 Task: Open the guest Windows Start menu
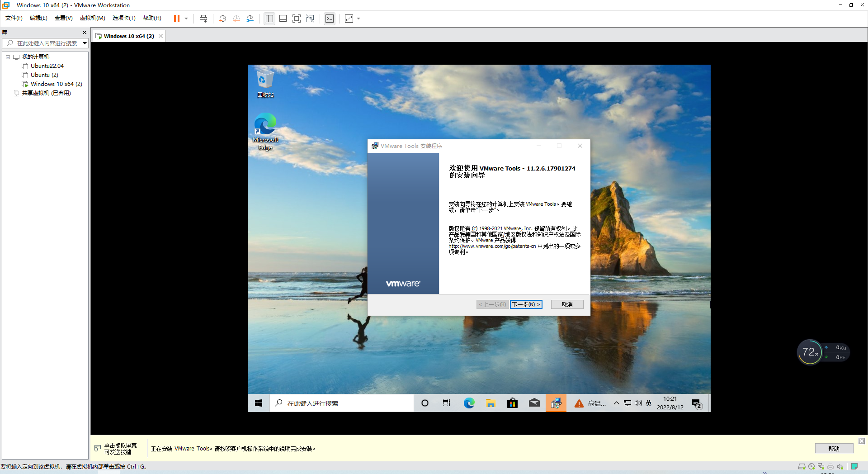click(259, 403)
